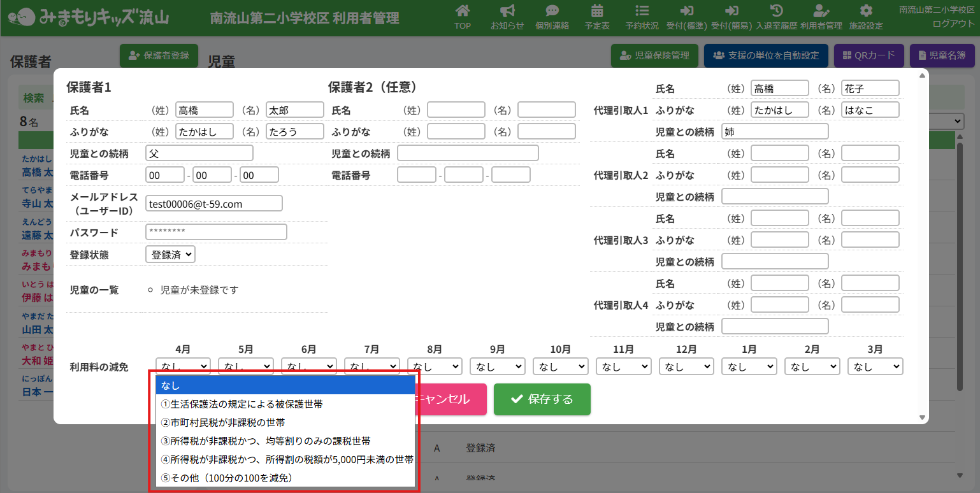Open 利用者管理 user edit icon
Viewport: 980px width, 493px height.
pyautogui.click(x=821, y=11)
